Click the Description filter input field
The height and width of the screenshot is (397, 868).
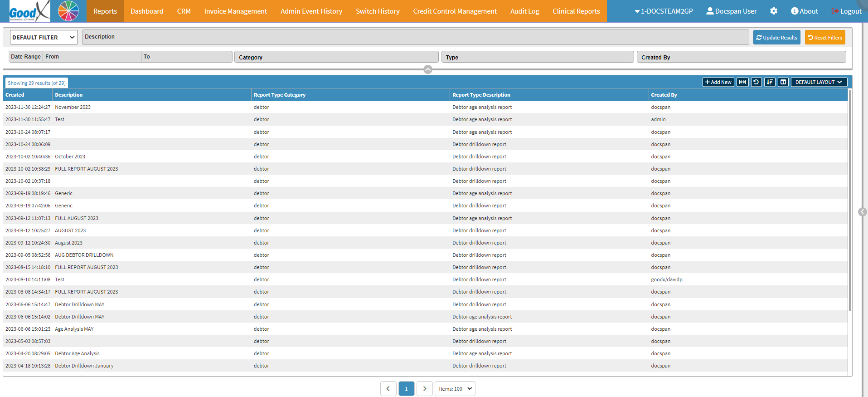click(x=415, y=37)
